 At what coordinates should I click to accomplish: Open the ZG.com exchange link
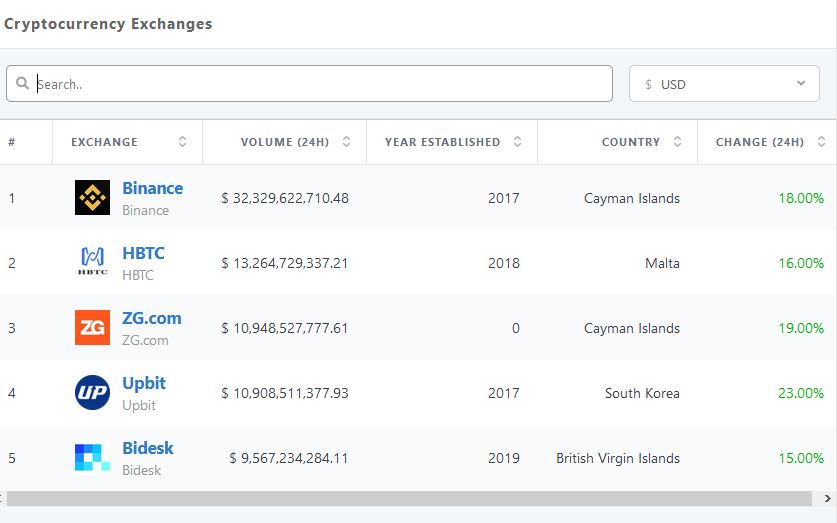pyautogui.click(x=152, y=318)
